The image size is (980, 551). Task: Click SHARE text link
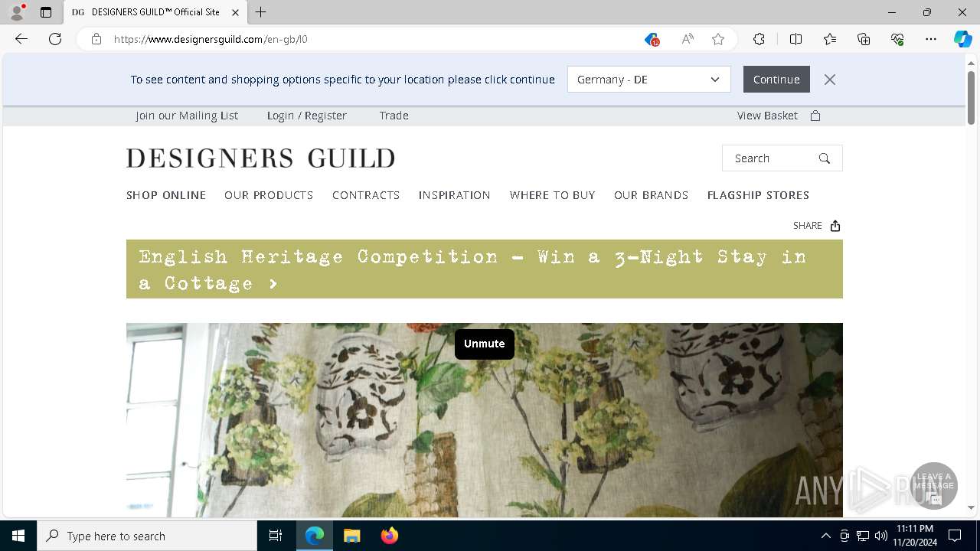pos(808,226)
